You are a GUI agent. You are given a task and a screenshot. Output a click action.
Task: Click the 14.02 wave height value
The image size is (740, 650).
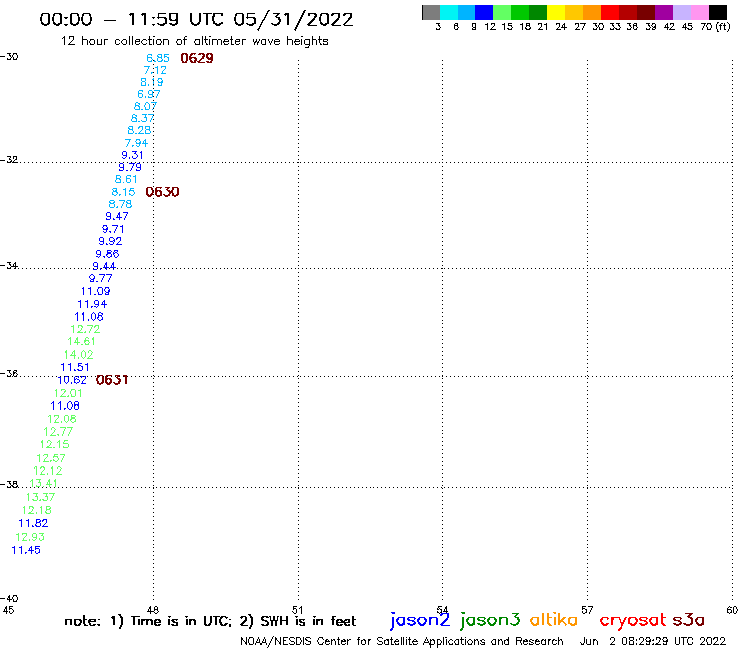click(78, 354)
